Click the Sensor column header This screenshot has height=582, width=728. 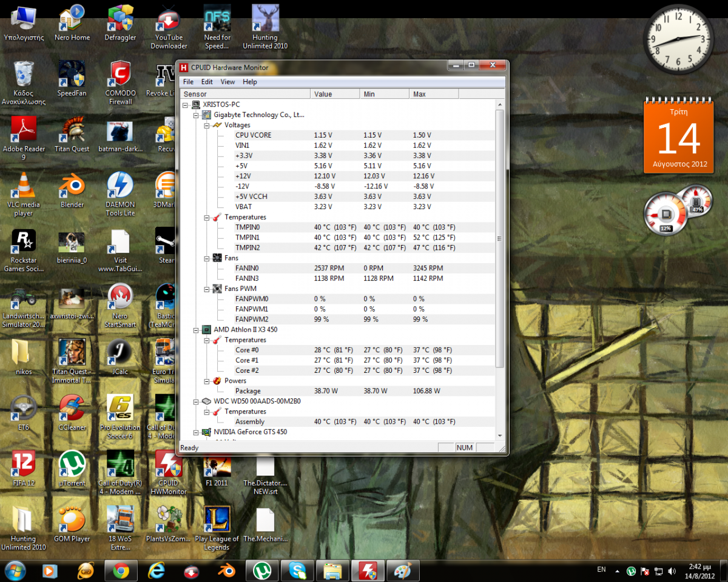(246, 94)
